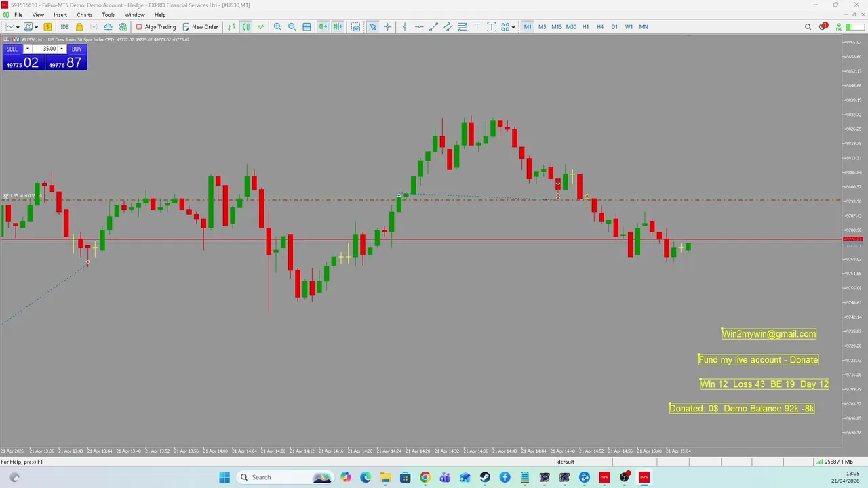The image size is (868, 488).
Task: Open the Insert menu
Action: [x=60, y=15]
